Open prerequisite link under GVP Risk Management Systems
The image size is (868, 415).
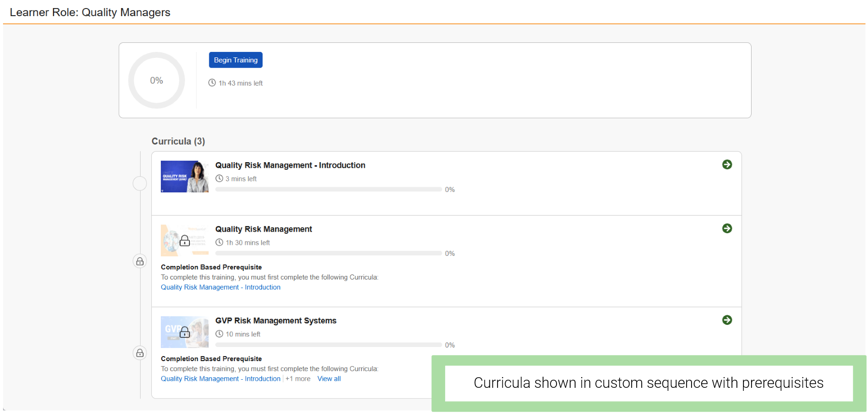pos(220,379)
